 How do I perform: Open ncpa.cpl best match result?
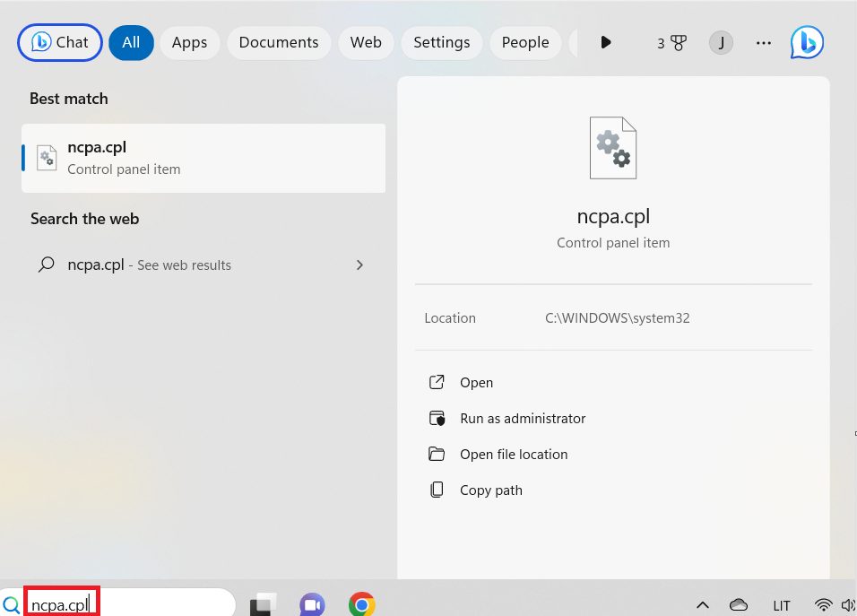click(203, 158)
